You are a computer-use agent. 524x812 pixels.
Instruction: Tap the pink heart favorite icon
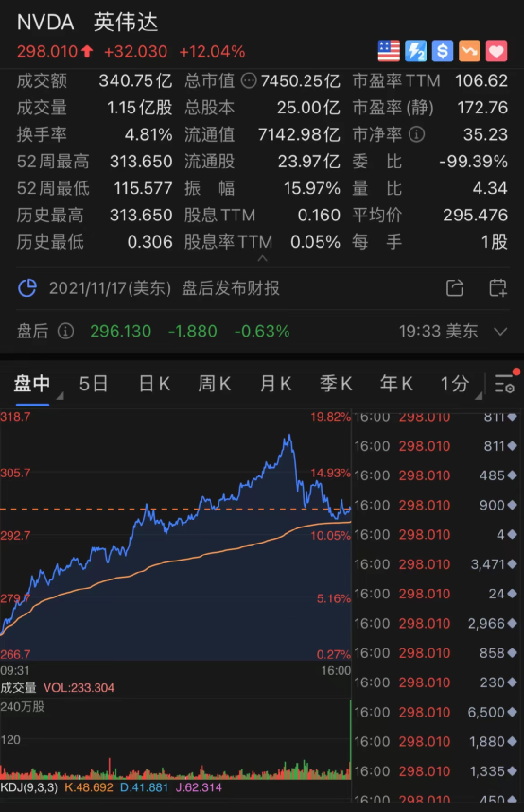tap(497, 51)
